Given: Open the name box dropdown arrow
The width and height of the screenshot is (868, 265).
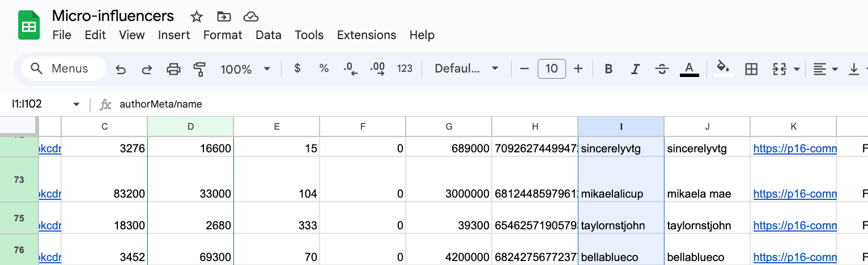Looking at the screenshot, I should click(76, 104).
